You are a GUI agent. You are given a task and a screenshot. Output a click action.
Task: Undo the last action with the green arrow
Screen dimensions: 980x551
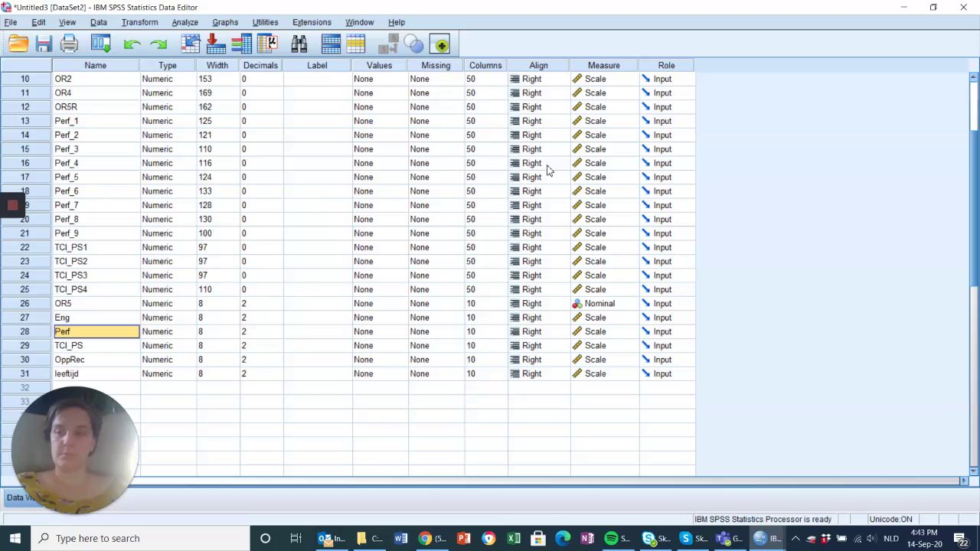coord(132,44)
